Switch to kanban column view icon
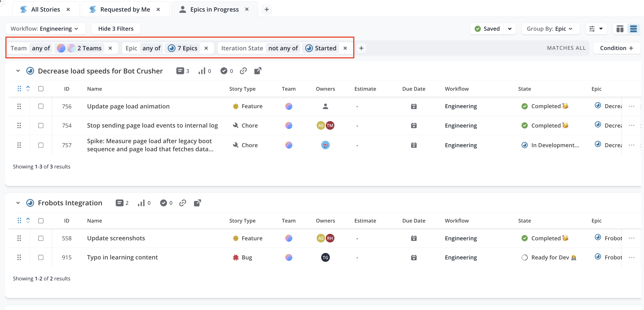Image resolution: width=644 pixels, height=310 pixels. pyautogui.click(x=620, y=29)
